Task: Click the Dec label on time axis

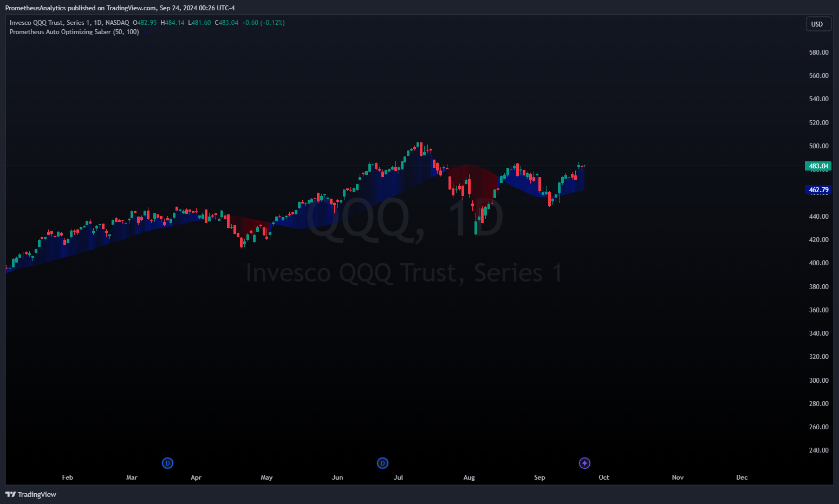Action: click(x=742, y=477)
